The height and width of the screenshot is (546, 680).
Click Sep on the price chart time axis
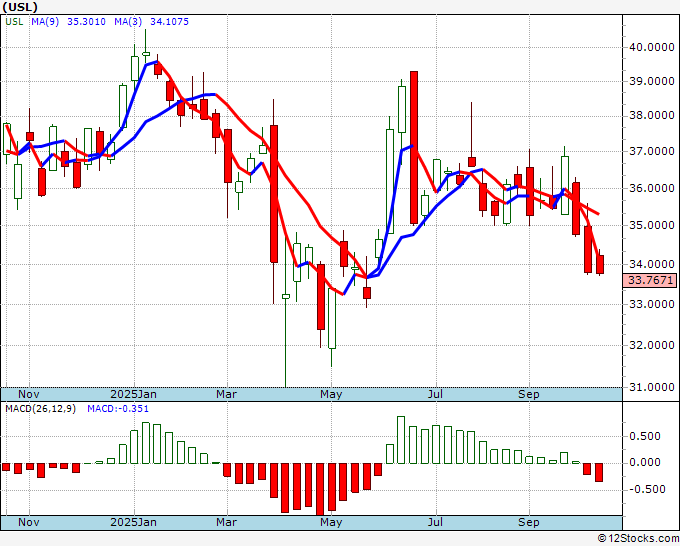529,394
